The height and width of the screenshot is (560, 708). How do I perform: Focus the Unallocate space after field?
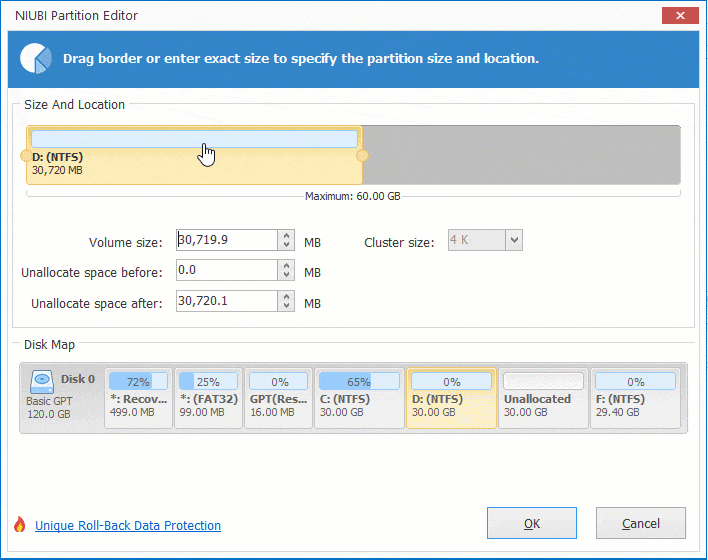click(x=227, y=301)
